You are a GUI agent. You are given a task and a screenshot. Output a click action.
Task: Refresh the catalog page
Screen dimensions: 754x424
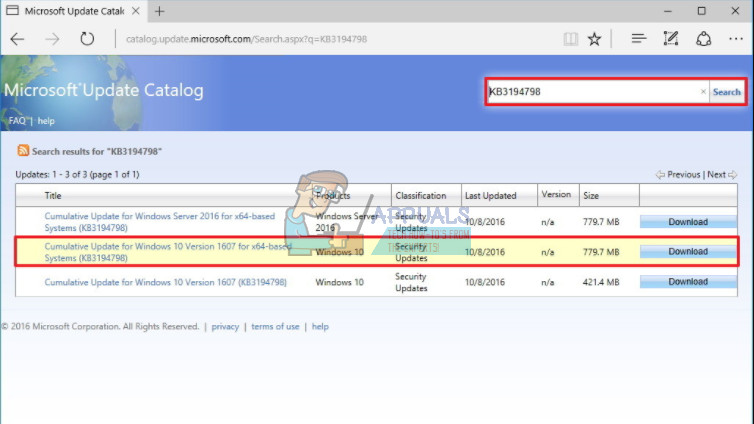pyautogui.click(x=87, y=38)
